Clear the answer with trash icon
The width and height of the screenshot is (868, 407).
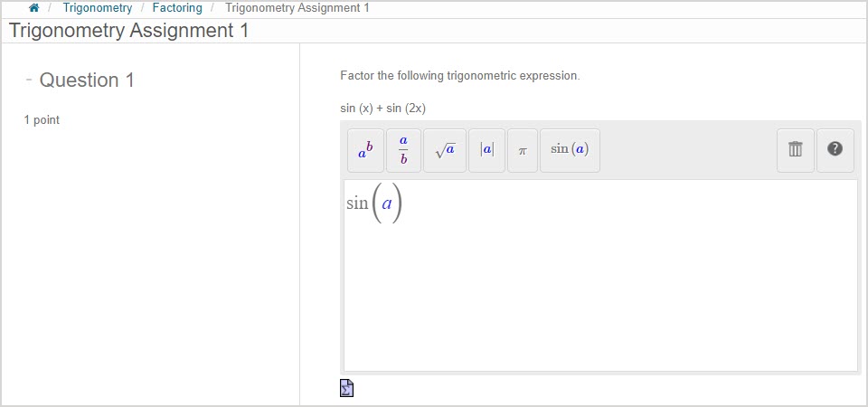(796, 150)
